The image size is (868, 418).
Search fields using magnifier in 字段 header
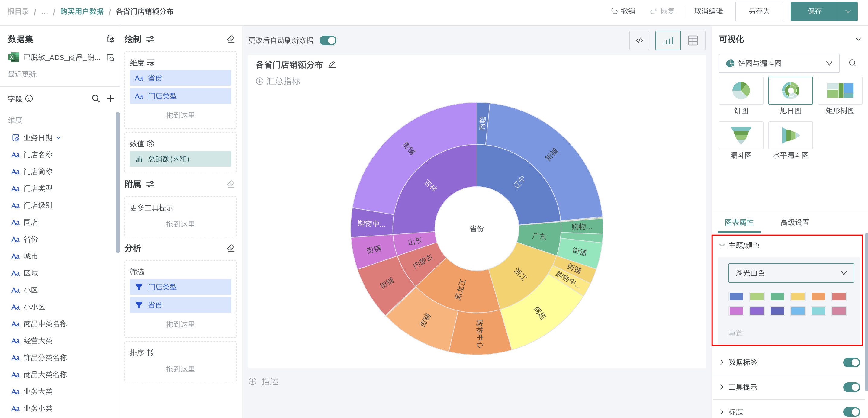96,98
